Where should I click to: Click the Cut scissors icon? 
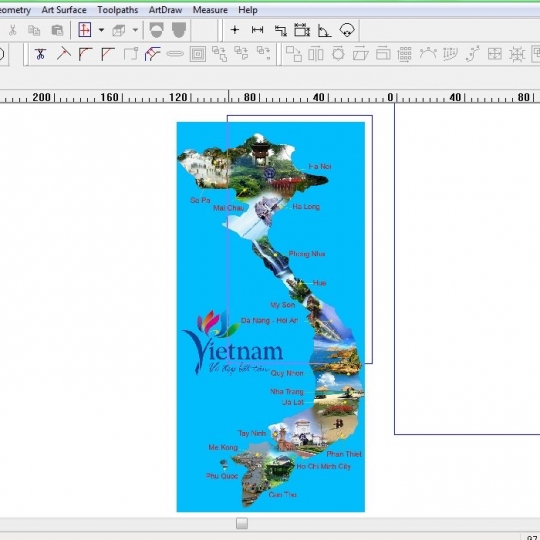point(13,30)
